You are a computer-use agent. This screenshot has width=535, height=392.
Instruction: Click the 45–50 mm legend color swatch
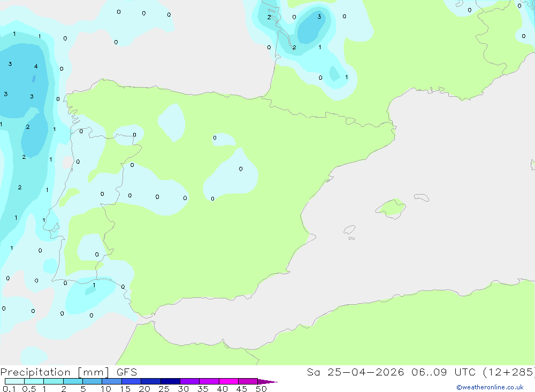(248, 381)
